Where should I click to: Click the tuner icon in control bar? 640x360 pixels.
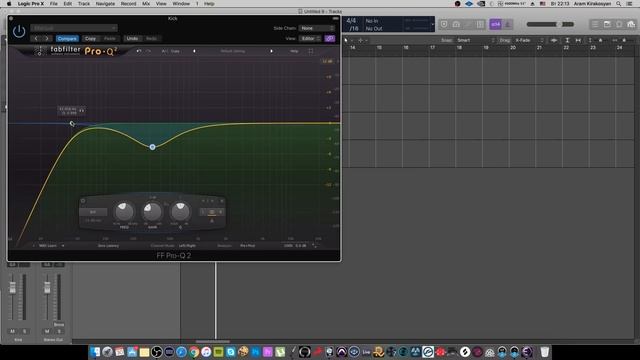(x=468, y=24)
